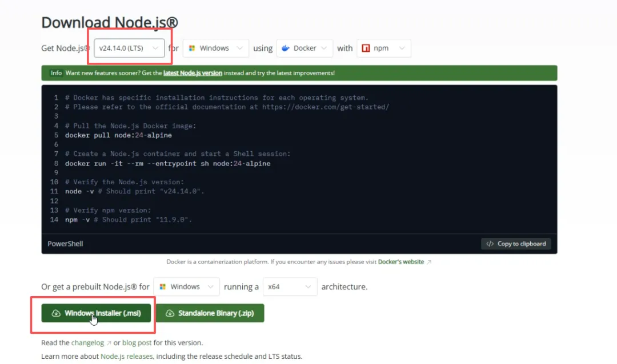The height and width of the screenshot is (364, 617).
Task: Click the code brackets icon on Copy button
Action: [490, 244]
